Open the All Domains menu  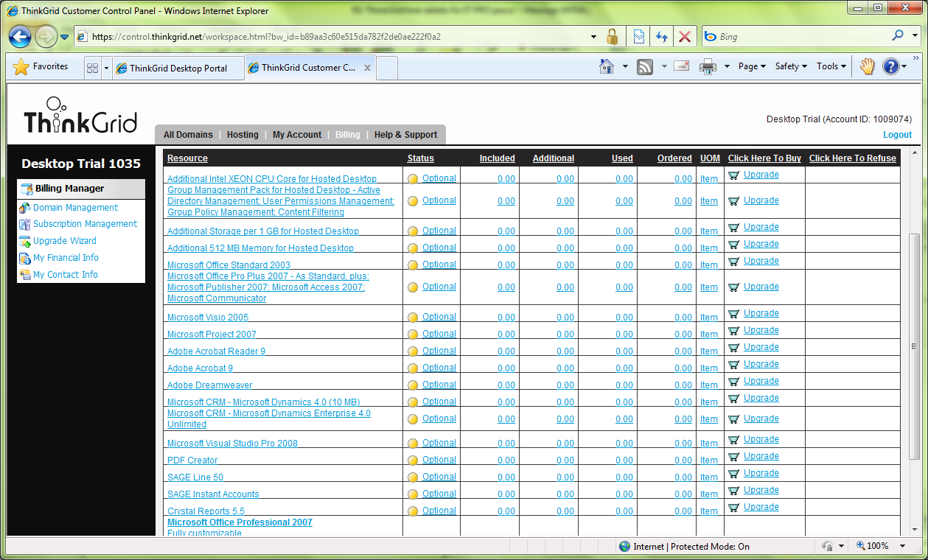click(x=188, y=135)
